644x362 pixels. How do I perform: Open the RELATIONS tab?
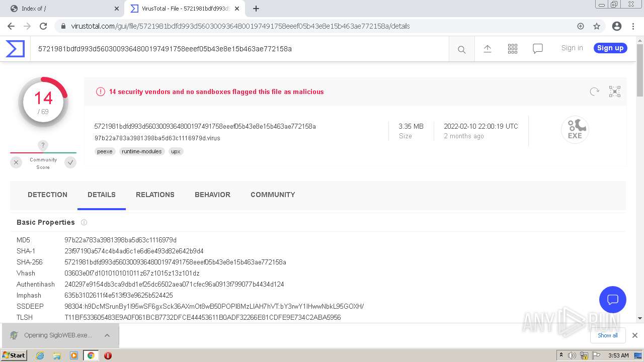[155, 195]
